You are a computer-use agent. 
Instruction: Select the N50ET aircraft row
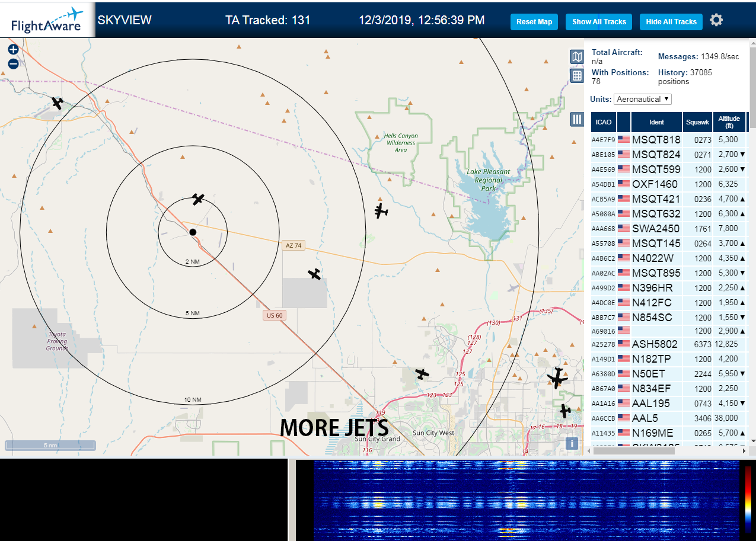(x=668, y=374)
